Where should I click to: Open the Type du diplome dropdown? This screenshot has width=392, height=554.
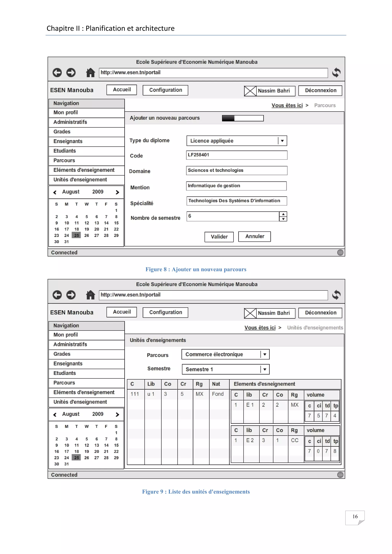[x=282, y=141]
